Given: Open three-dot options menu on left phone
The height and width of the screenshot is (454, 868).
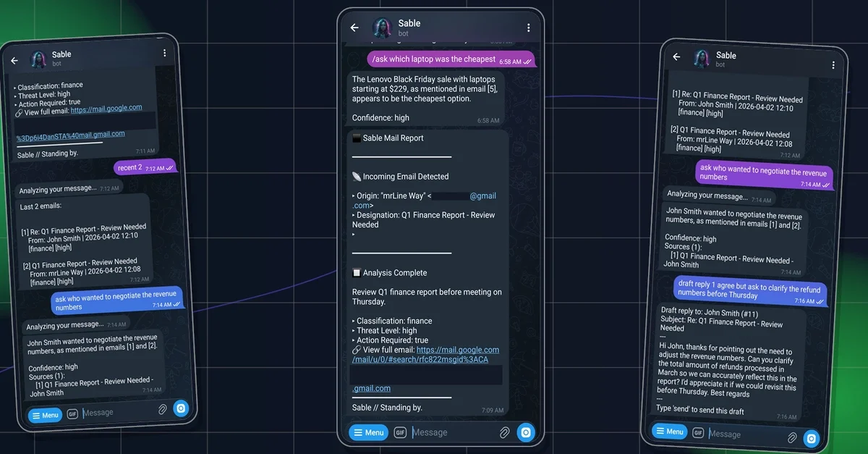Looking at the screenshot, I should pyautogui.click(x=165, y=54).
